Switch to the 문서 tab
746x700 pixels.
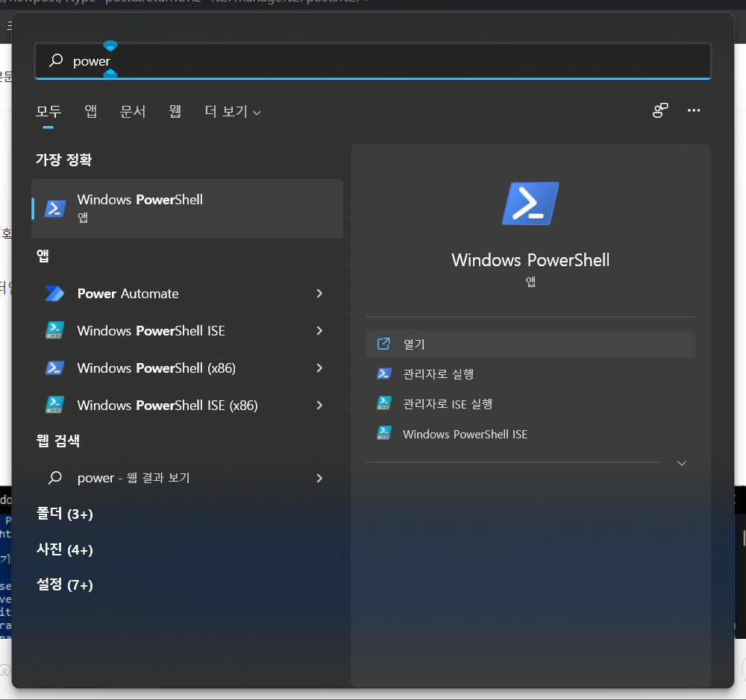tap(133, 111)
